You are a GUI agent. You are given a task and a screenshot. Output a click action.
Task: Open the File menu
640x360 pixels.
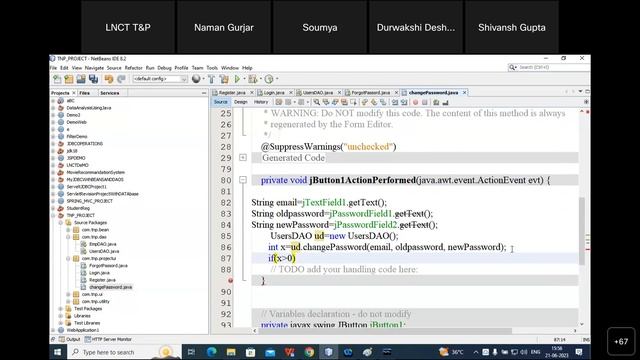[53, 68]
